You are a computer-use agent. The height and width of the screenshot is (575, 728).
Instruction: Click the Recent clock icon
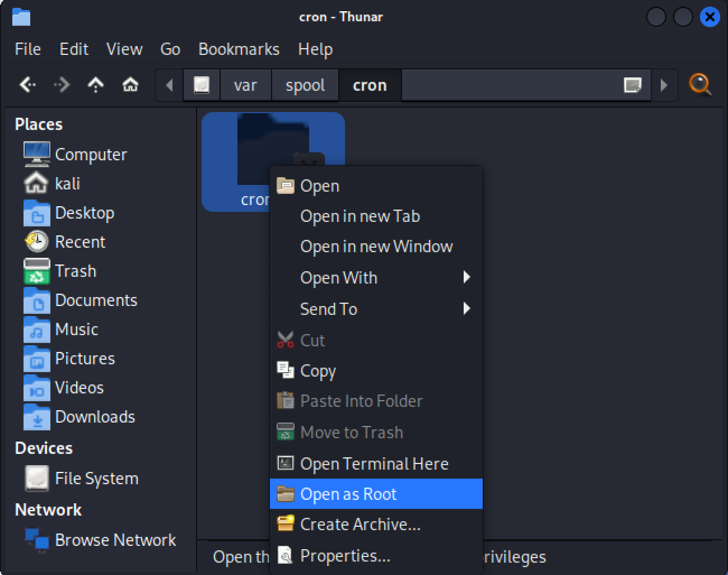(37, 242)
